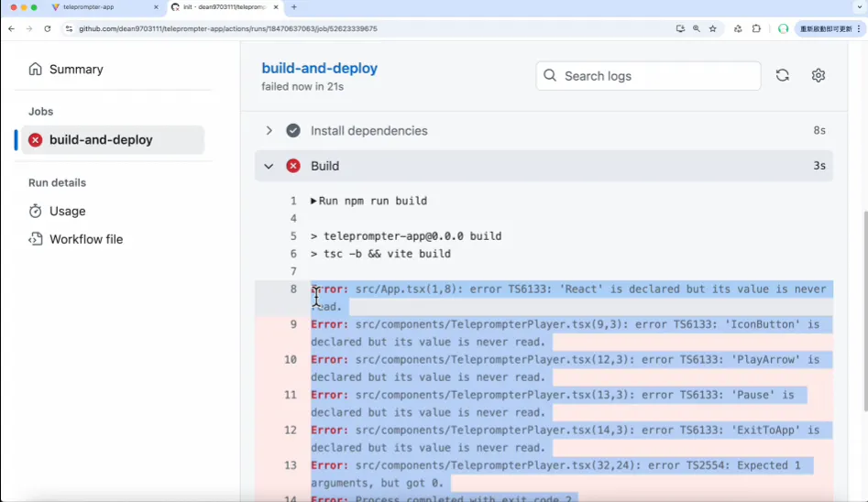Click the Build step duration '3s'
The width and height of the screenshot is (868, 502).
pyautogui.click(x=819, y=166)
